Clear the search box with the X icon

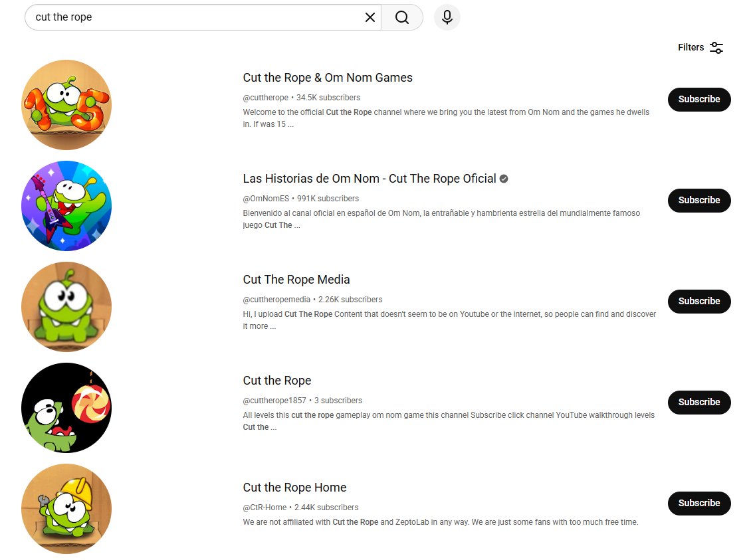tap(370, 17)
